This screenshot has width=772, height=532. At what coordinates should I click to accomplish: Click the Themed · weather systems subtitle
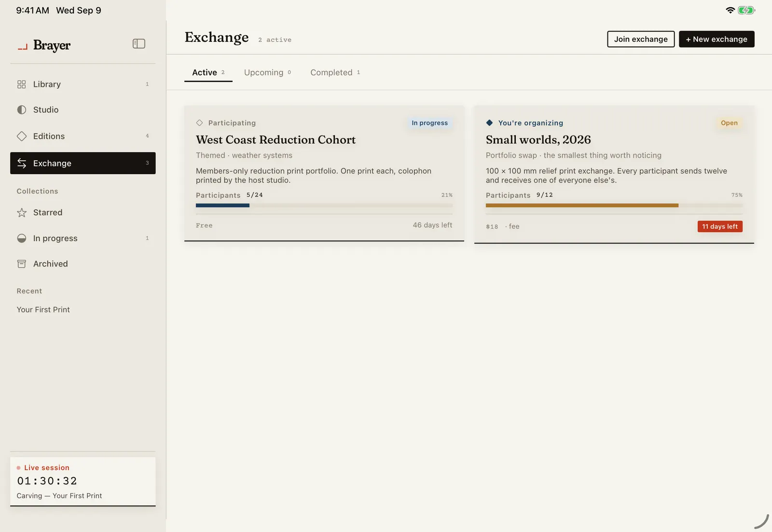coord(244,155)
